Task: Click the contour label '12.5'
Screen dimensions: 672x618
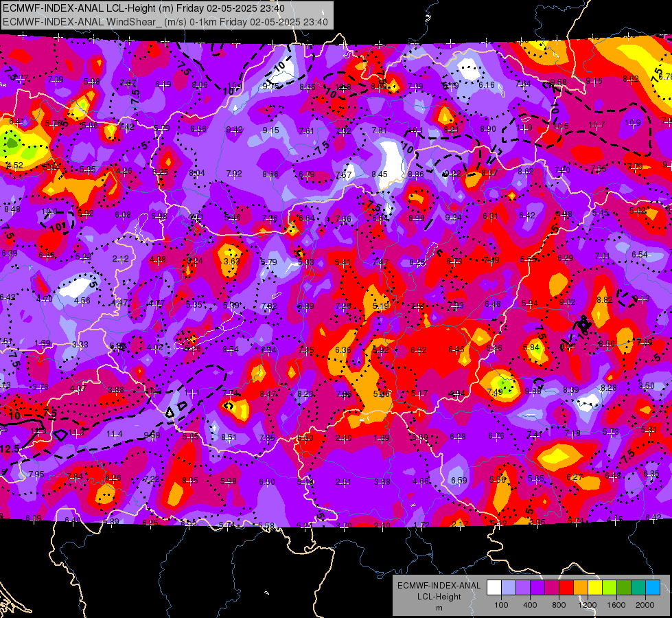Action: coord(10,448)
